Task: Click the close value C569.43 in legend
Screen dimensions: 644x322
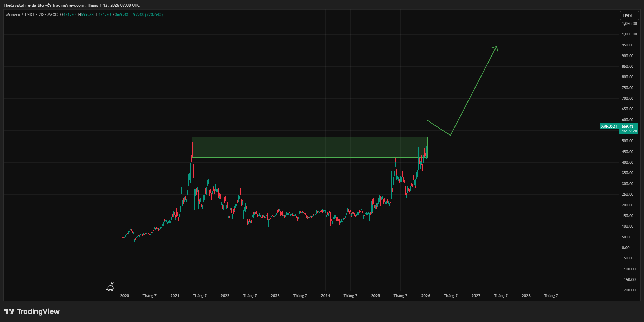Action: (x=121, y=15)
